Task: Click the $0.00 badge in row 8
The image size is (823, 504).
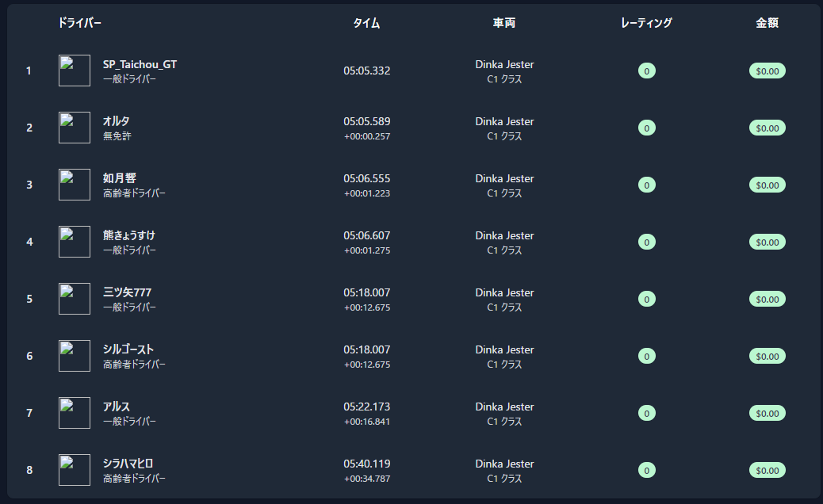Action: pyautogui.click(x=767, y=470)
